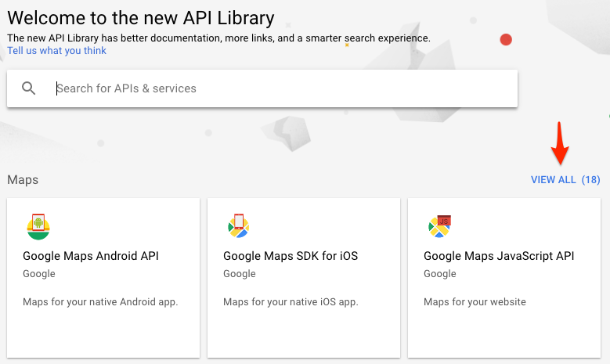Click the magnifying glass search icon
Screen dimensions: 610x364
29,88
